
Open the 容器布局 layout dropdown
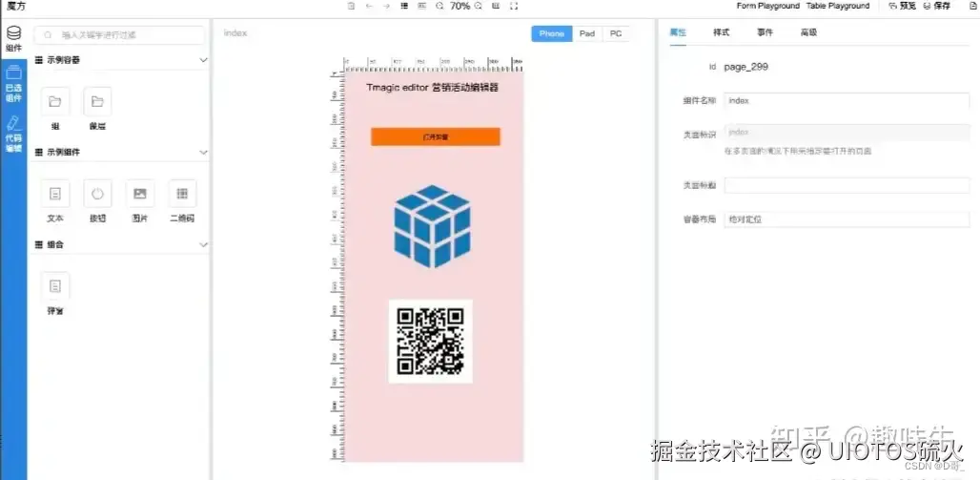pyautogui.click(x=847, y=219)
